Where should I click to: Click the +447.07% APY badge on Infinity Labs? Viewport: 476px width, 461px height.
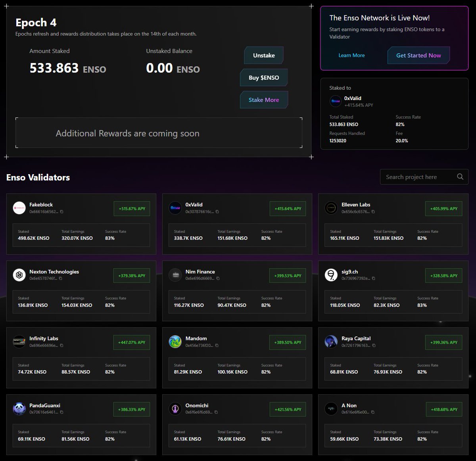(132, 342)
